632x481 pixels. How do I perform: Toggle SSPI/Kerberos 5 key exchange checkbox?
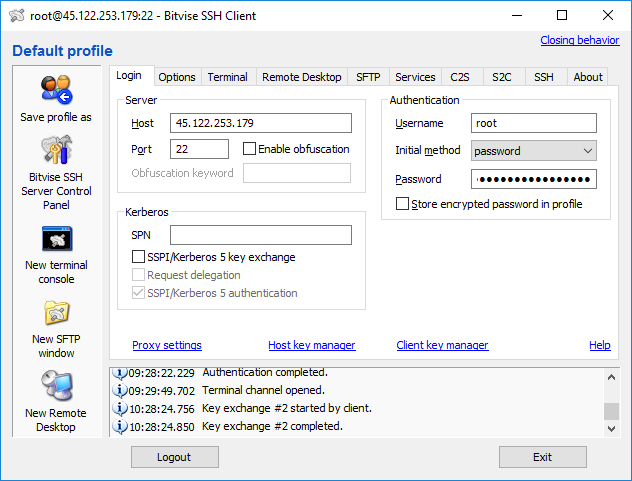139,257
